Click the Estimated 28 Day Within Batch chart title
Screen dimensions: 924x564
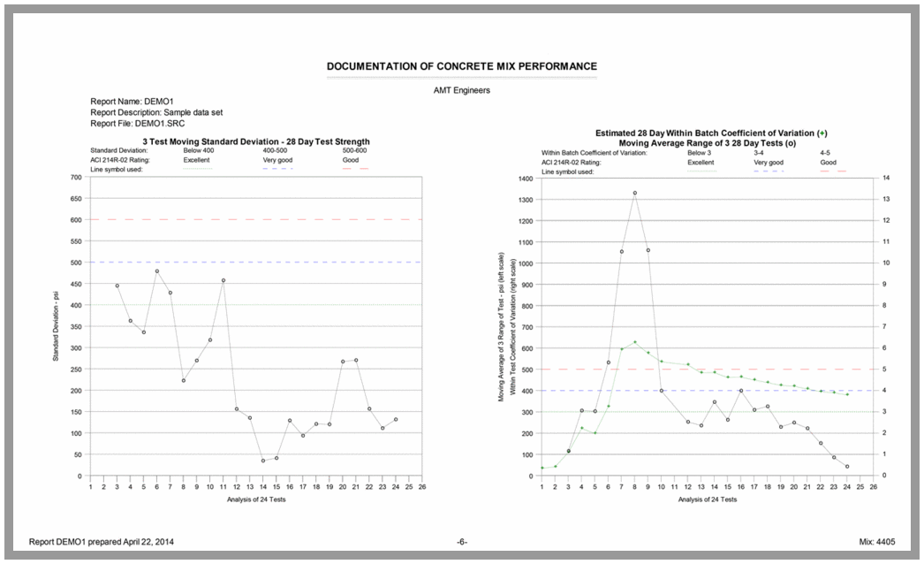[x=710, y=133]
